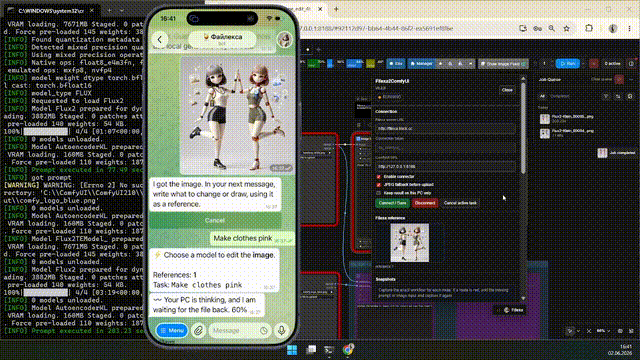Tap the attachment paperclip icon in chat
The width and height of the screenshot is (640, 360).
pos(198,330)
